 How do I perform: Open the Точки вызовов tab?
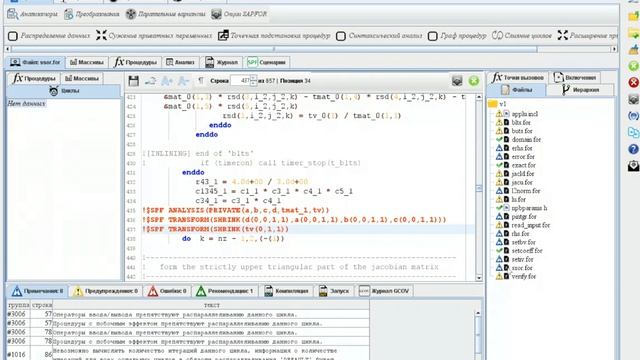coord(518,77)
